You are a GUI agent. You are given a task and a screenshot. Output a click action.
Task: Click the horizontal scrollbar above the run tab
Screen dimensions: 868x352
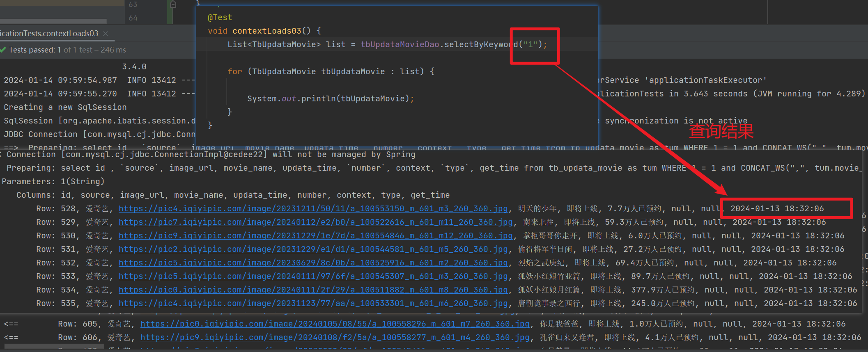point(53,21)
